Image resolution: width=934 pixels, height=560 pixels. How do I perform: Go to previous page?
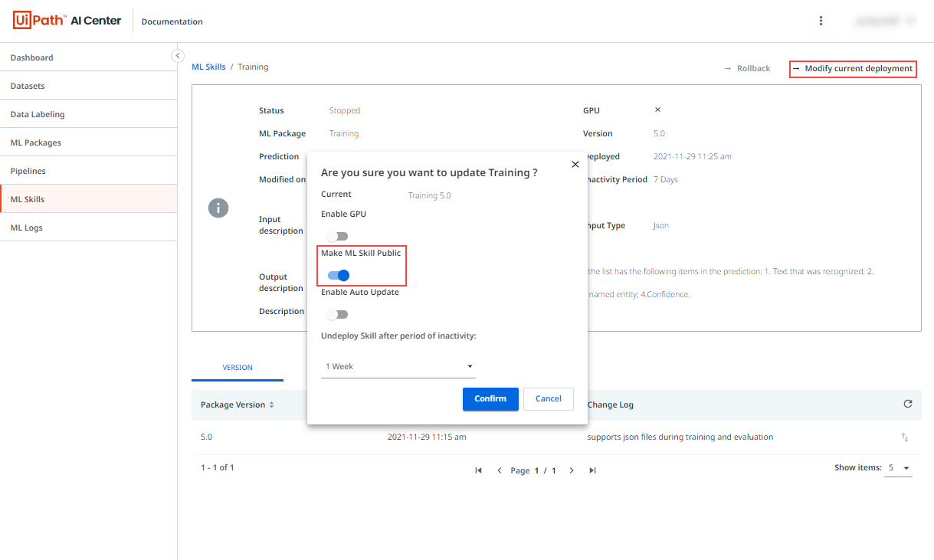tap(500, 470)
